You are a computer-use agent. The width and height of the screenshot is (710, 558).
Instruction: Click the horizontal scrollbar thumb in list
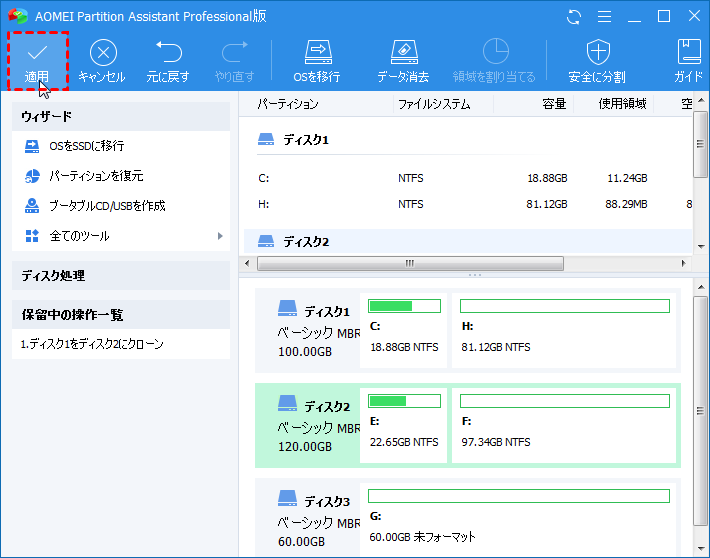(x=410, y=263)
